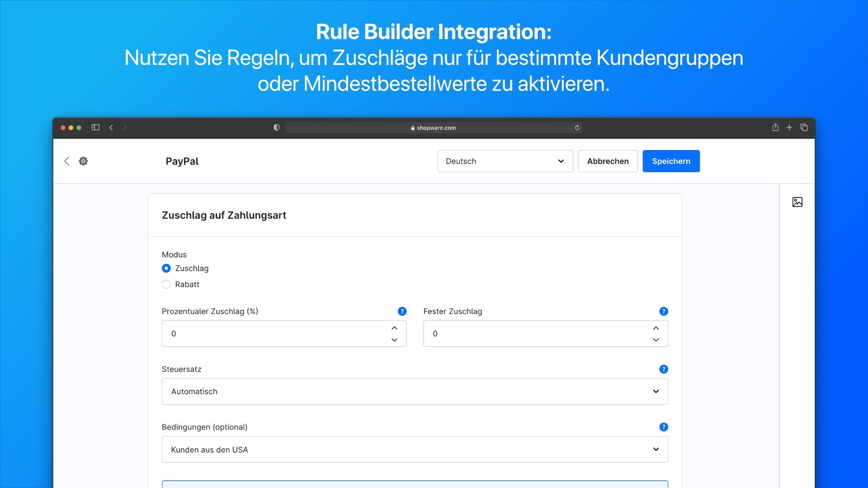
Task: Focus the Prozentualer Zuschlag input field
Action: pos(284,334)
